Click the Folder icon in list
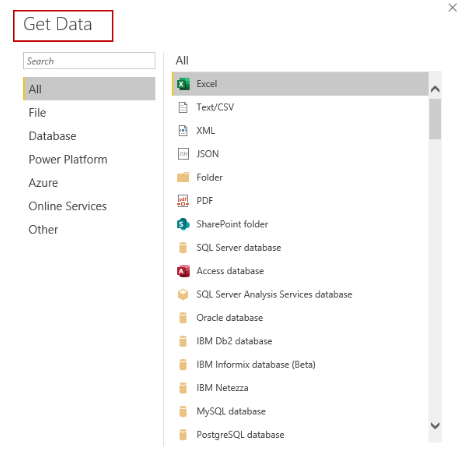Image resolution: width=462 pixels, height=466 pixels. point(183,177)
